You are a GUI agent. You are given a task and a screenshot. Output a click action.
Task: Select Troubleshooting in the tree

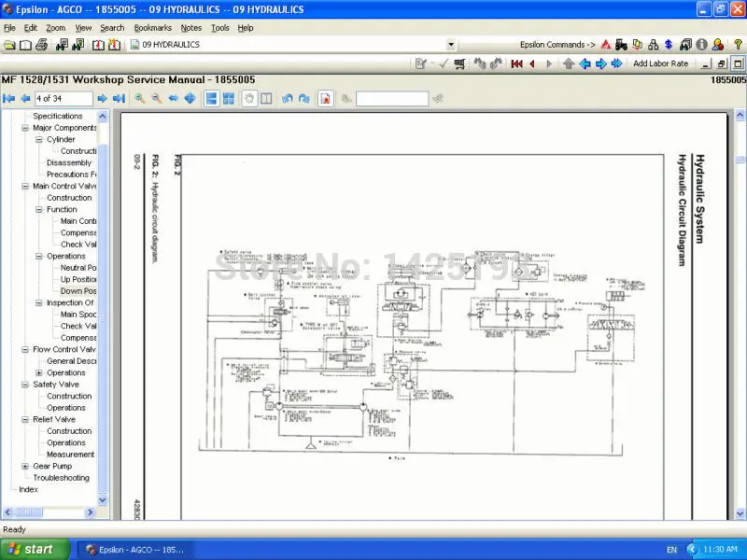[61, 478]
